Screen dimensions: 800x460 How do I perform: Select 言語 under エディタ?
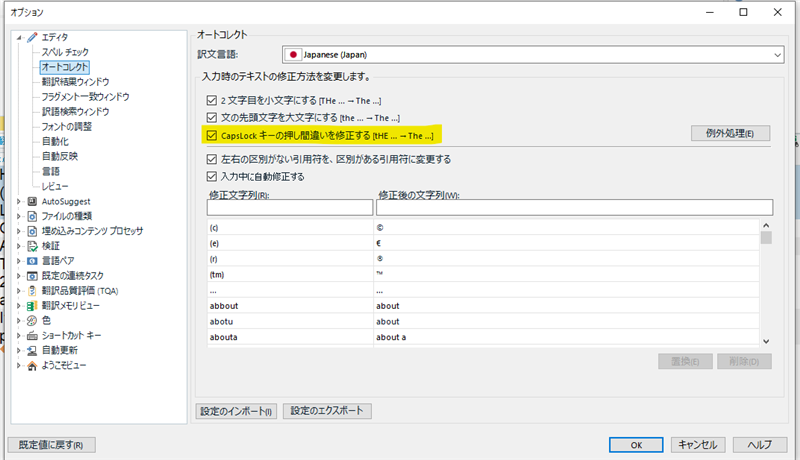[51, 171]
